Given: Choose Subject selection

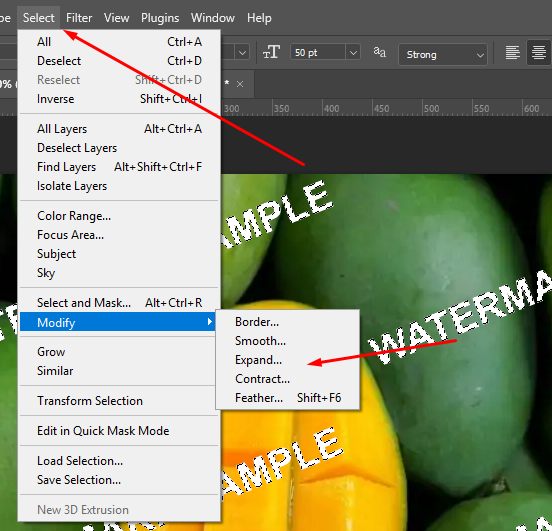Looking at the screenshot, I should [x=120, y=254].
